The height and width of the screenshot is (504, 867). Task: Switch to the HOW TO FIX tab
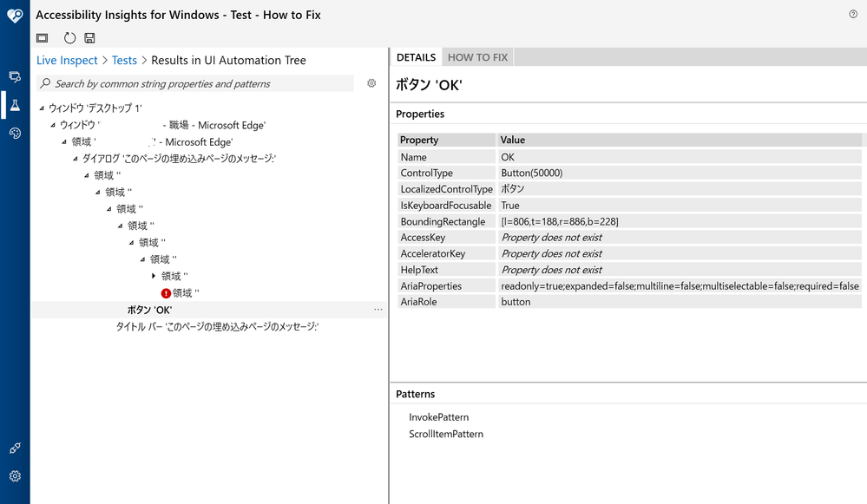tap(477, 57)
